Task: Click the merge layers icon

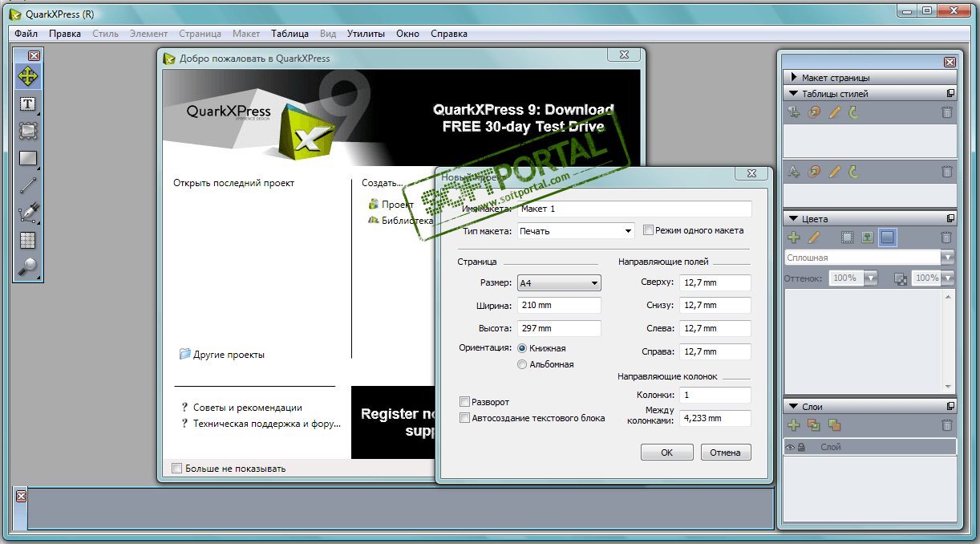Action: [x=834, y=425]
